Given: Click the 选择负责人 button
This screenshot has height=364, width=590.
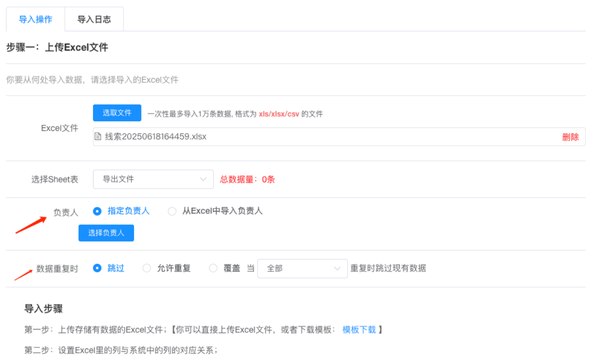Looking at the screenshot, I should (x=106, y=233).
